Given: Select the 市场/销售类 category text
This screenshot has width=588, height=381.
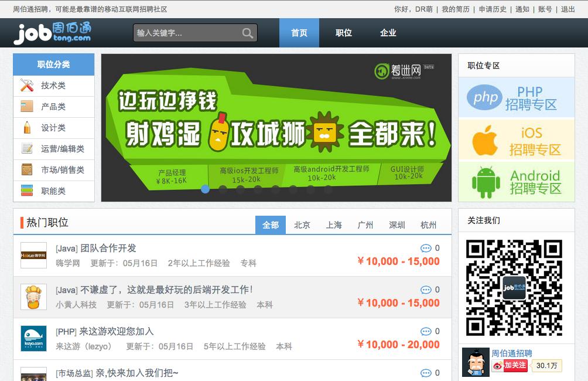Looking at the screenshot, I should pos(63,169).
